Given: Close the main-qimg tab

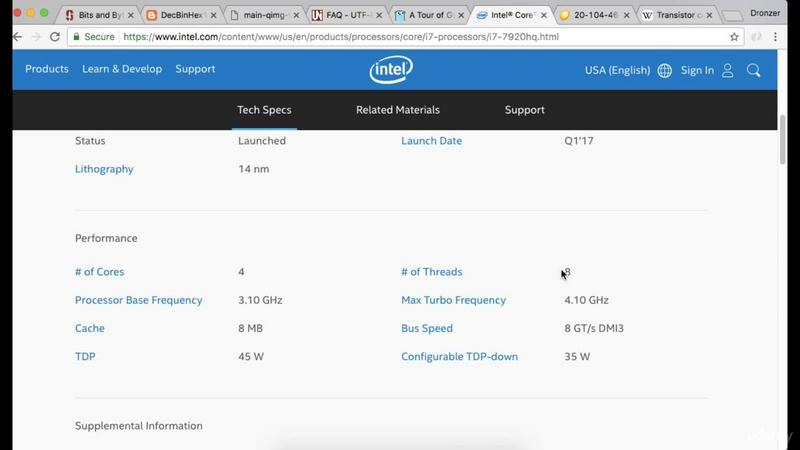Looking at the screenshot, I should click(296, 15).
